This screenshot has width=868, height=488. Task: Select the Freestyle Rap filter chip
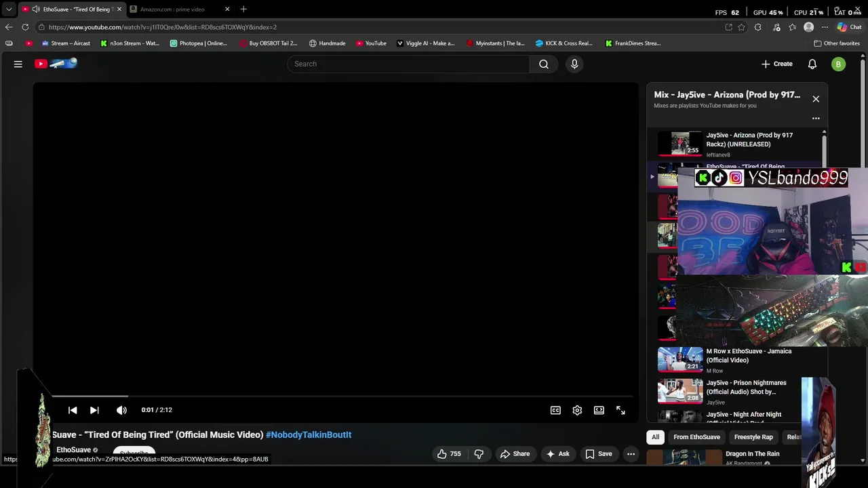point(753,437)
